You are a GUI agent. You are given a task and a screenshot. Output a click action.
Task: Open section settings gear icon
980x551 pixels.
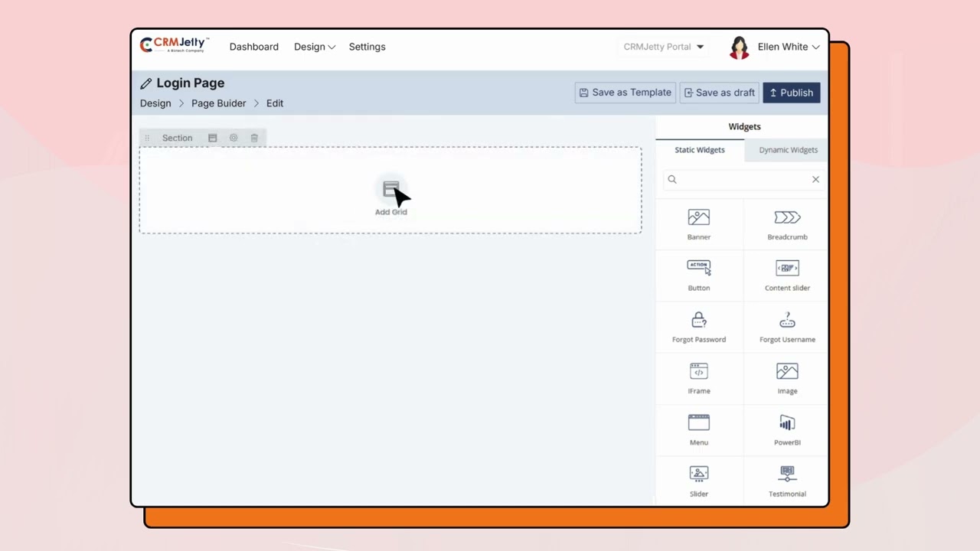pos(234,138)
